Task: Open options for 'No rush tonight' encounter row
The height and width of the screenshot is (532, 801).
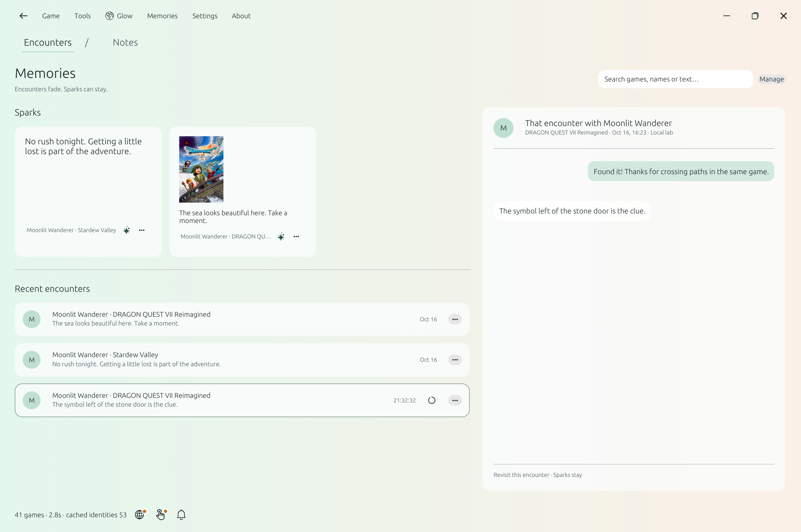Action: click(x=455, y=360)
